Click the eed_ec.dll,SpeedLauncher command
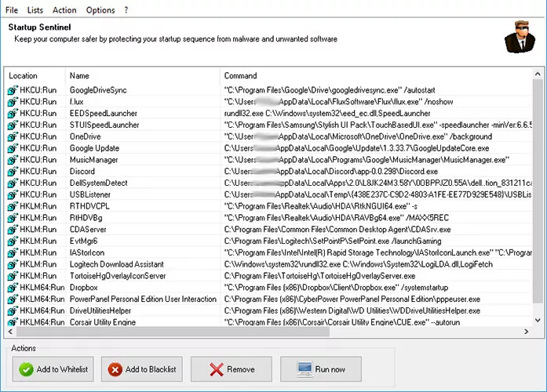Image resolution: width=547 pixels, height=392 pixels. 327,113
